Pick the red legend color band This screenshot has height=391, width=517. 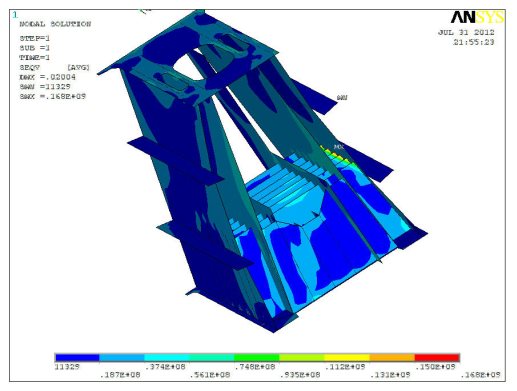tap(437, 358)
